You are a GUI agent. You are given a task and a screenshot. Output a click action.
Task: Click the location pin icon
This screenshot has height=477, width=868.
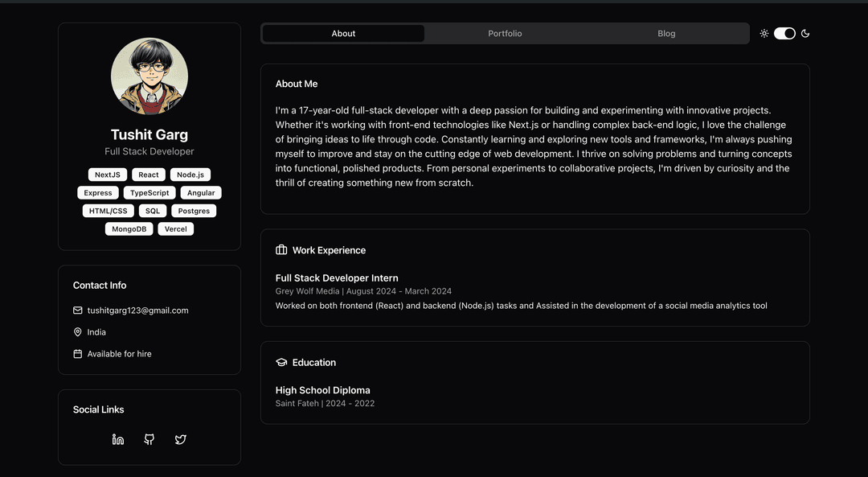78,332
